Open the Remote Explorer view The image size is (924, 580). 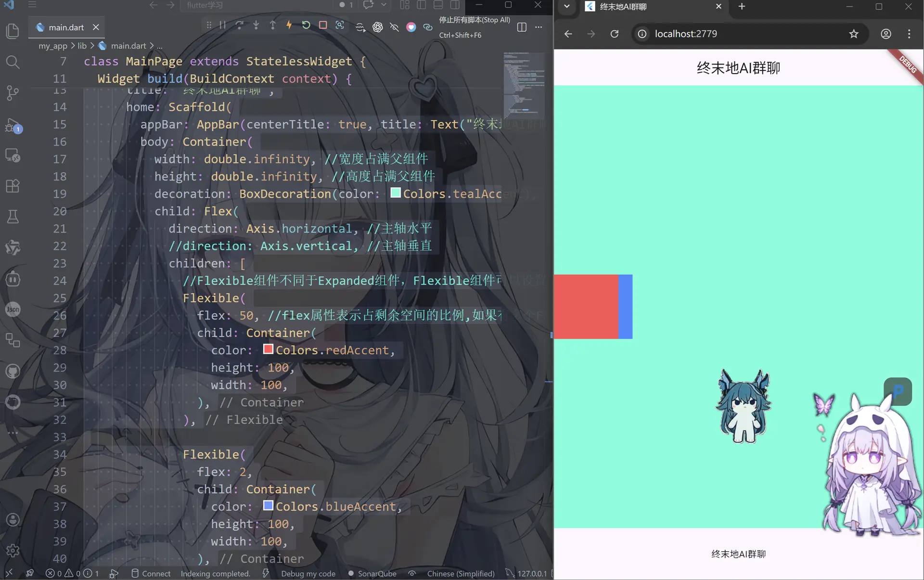tap(13, 155)
